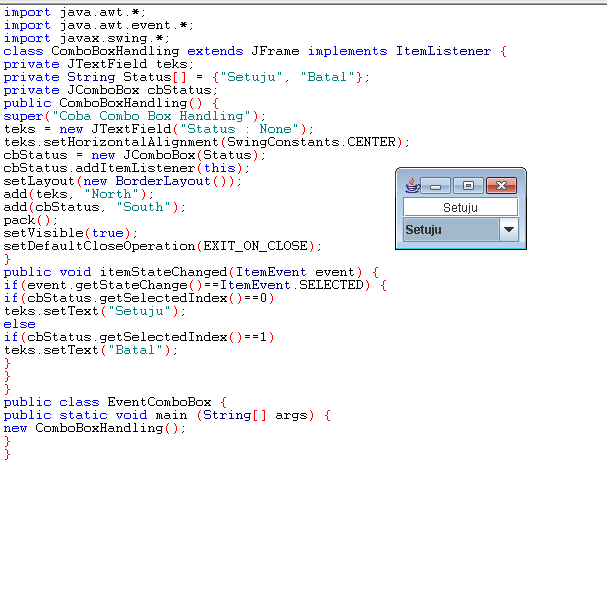Click the String Status[] array line

point(187,77)
